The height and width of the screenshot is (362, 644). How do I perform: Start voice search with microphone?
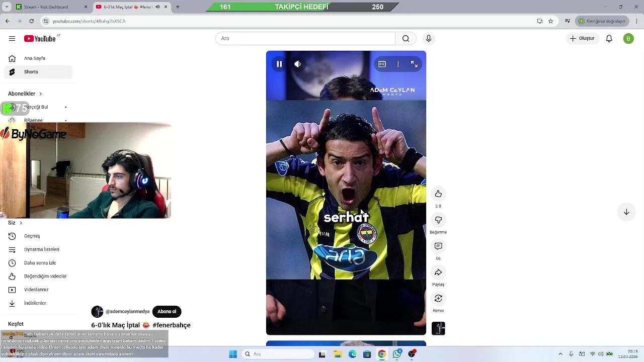click(429, 39)
